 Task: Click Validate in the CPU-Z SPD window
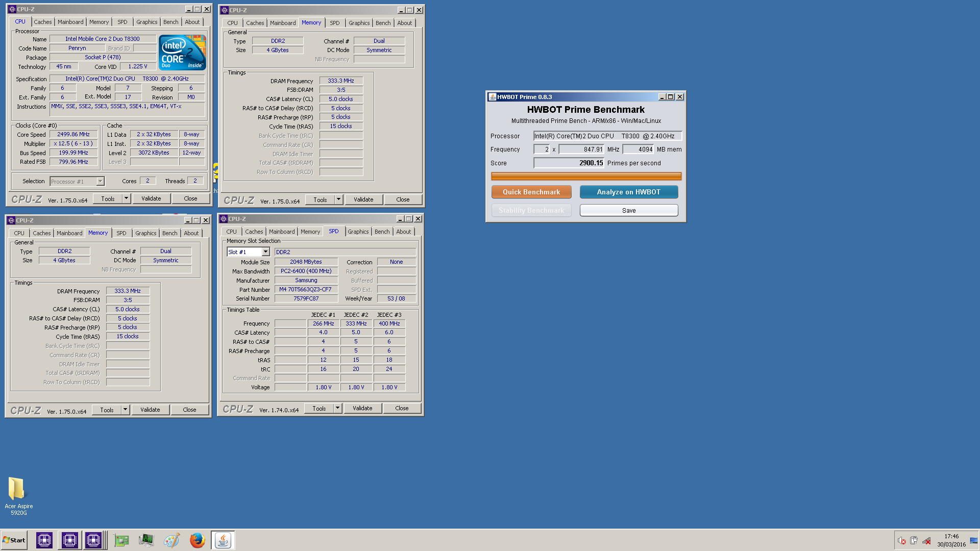pyautogui.click(x=362, y=408)
